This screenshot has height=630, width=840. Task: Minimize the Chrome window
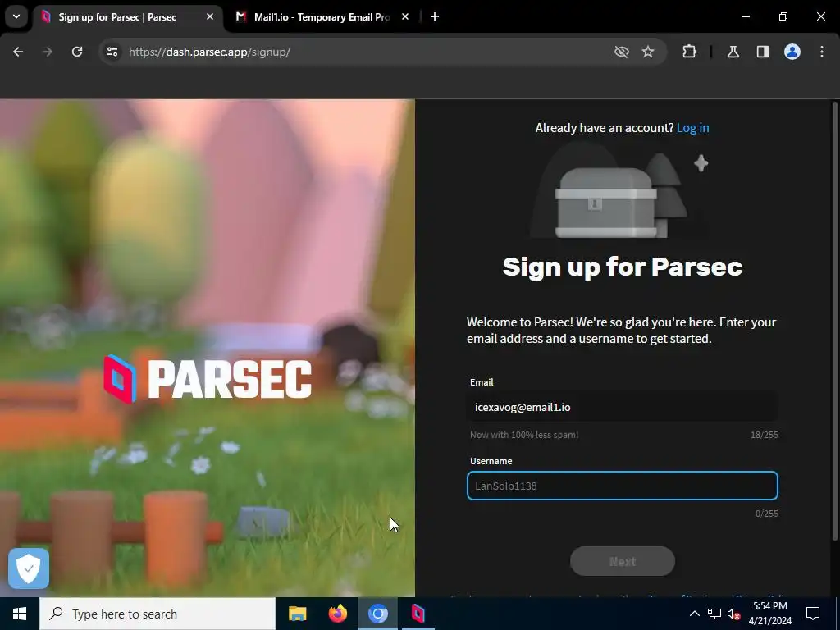coord(745,16)
